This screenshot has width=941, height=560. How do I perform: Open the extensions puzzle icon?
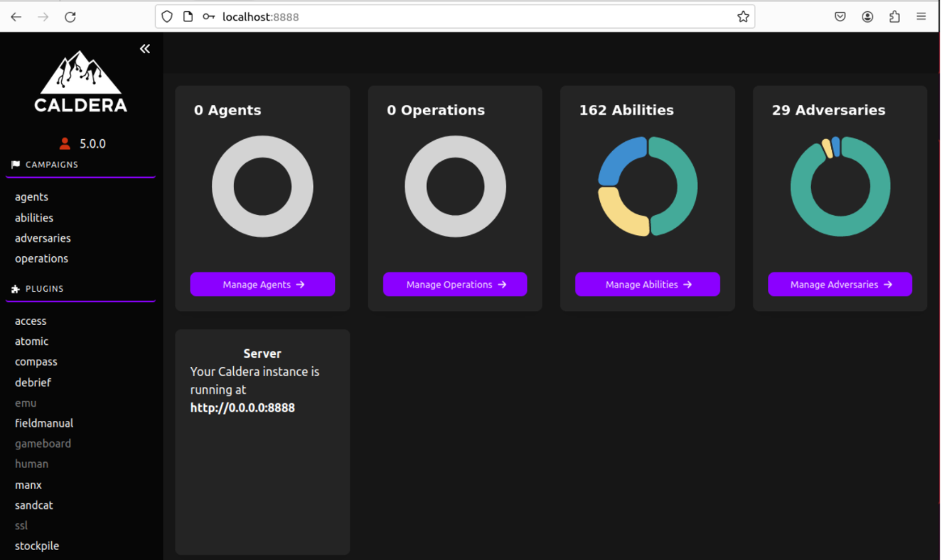point(894,17)
